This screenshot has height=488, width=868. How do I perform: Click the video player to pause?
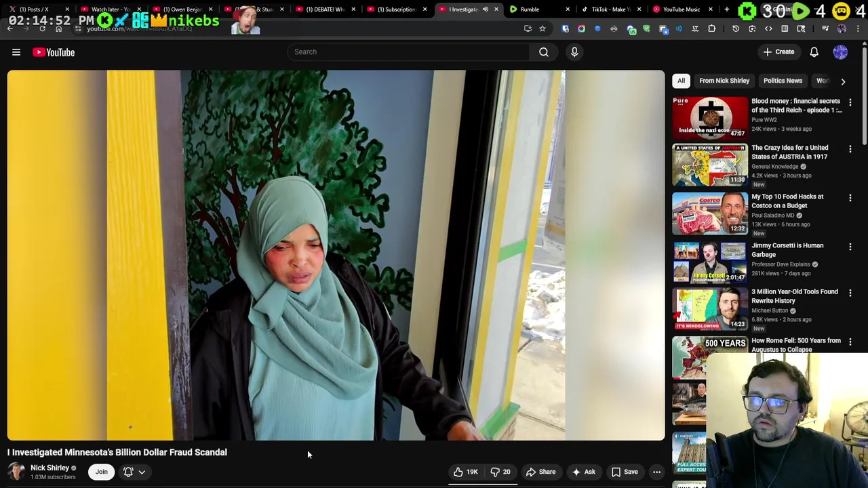click(336, 256)
